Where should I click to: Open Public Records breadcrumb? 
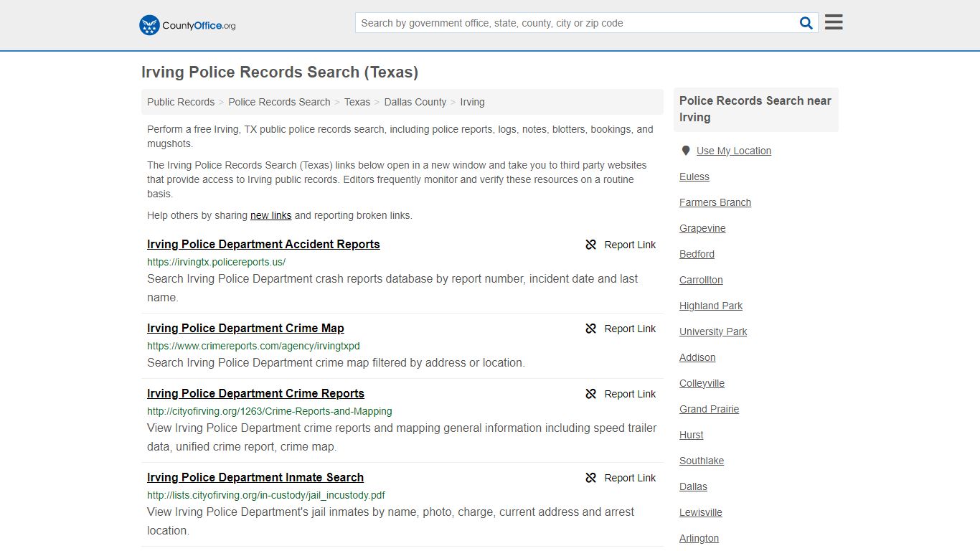pyautogui.click(x=181, y=102)
